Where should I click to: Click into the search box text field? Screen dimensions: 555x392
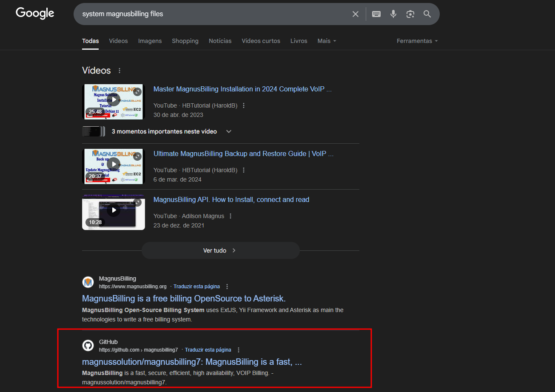coord(214,14)
